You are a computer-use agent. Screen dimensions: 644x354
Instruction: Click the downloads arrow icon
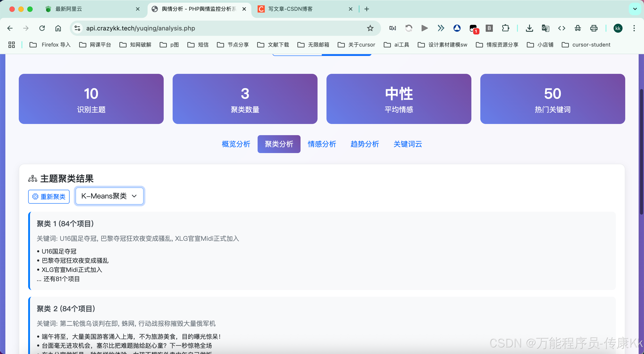529,28
